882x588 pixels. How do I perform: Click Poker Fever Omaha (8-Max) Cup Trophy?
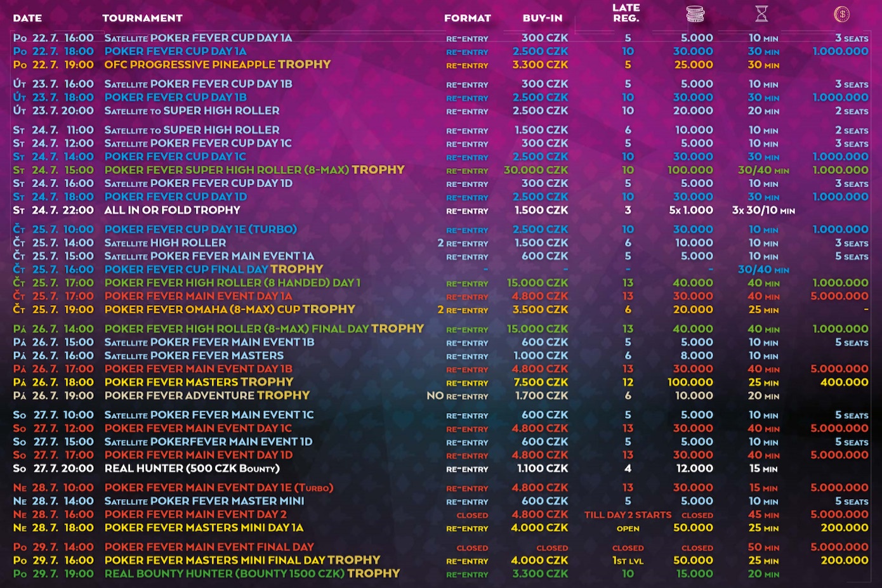click(230, 310)
